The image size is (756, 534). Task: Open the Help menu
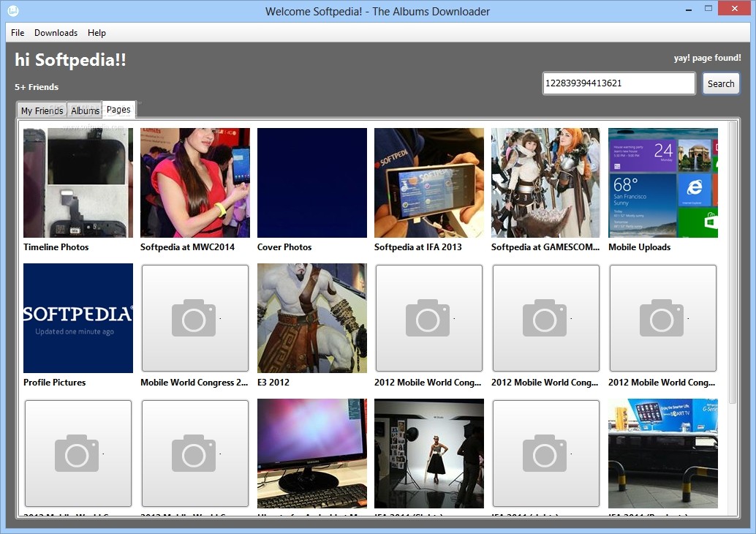(x=97, y=33)
